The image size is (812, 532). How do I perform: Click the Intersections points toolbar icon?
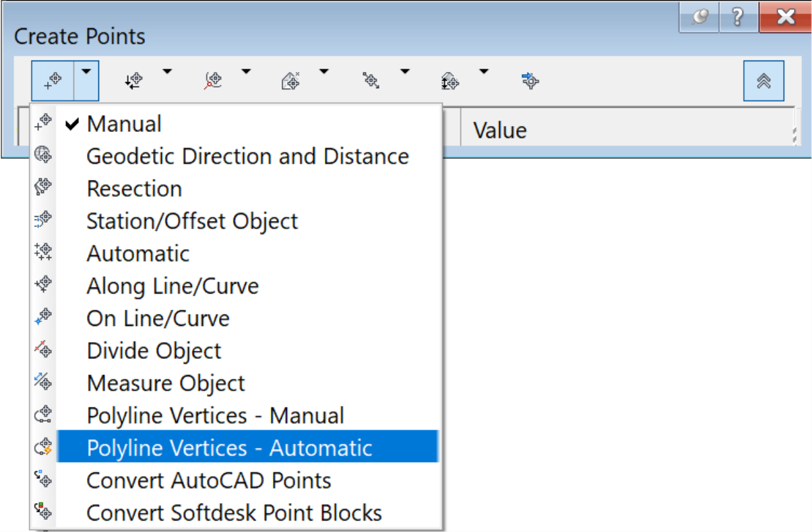pyautogui.click(x=134, y=81)
